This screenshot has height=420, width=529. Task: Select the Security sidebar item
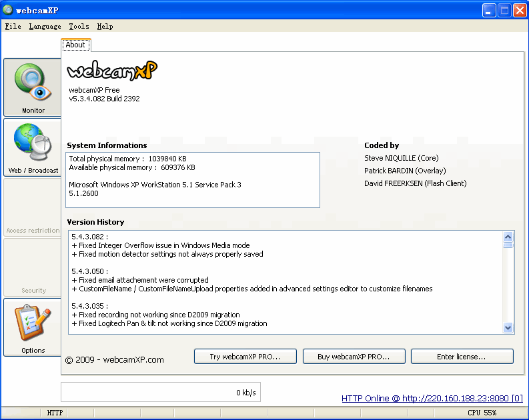tap(33, 267)
